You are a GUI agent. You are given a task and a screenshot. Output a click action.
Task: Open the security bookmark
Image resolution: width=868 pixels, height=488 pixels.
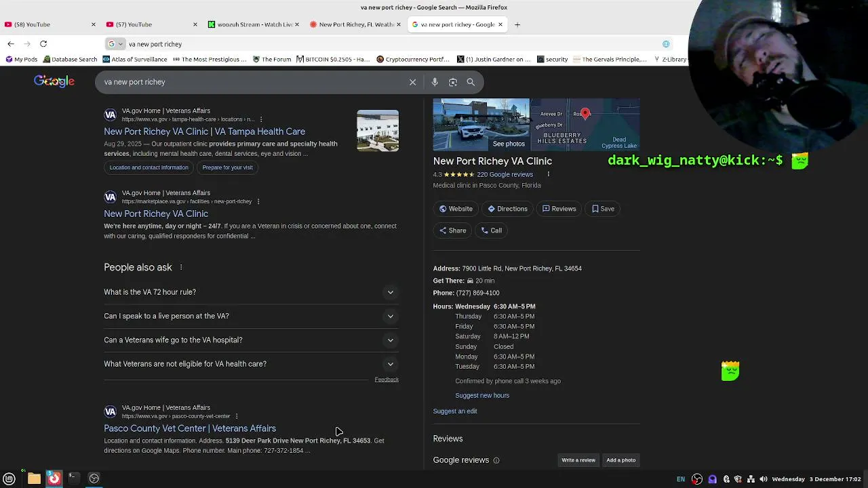pyautogui.click(x=553, y=60)
